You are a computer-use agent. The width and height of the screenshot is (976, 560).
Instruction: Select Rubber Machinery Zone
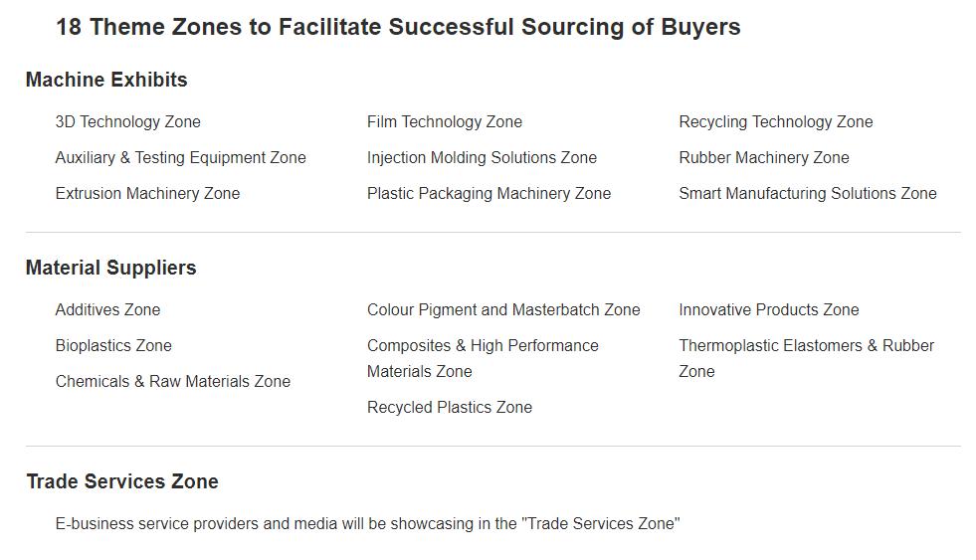pos(764,158)
